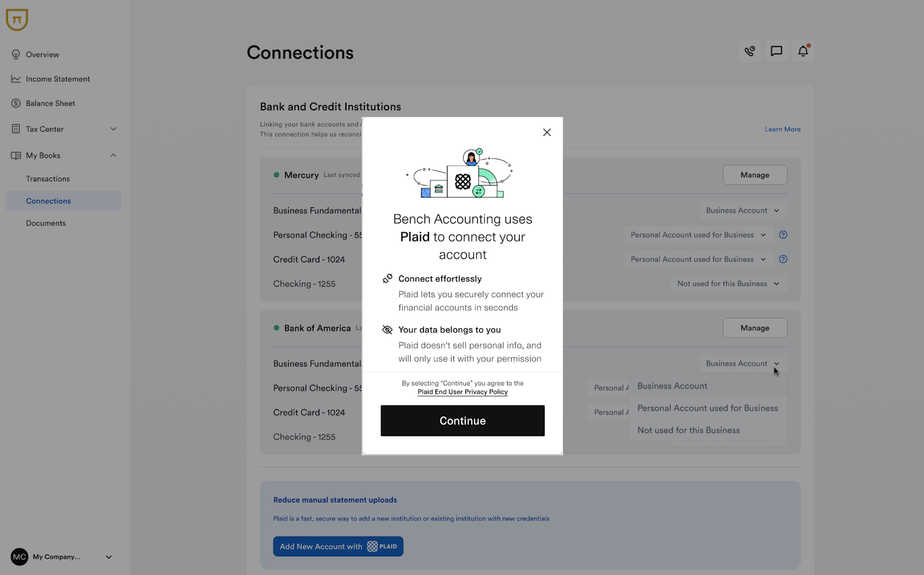This screenshot has width=924, height=575.
Task: Open the Overview section icon
Action: (16, 54)
